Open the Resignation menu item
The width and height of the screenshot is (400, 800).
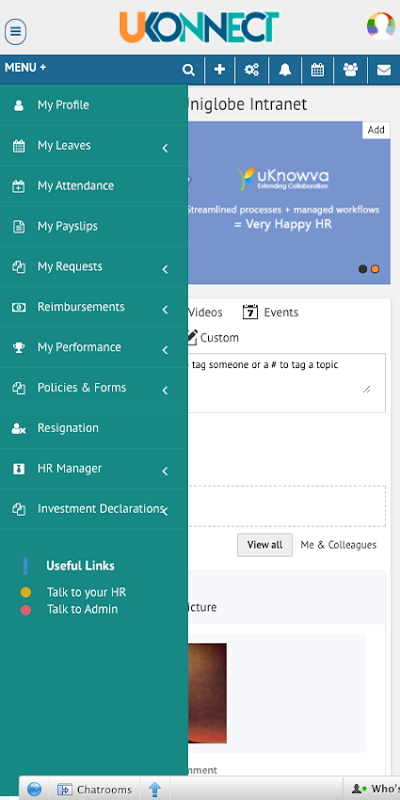94,428
